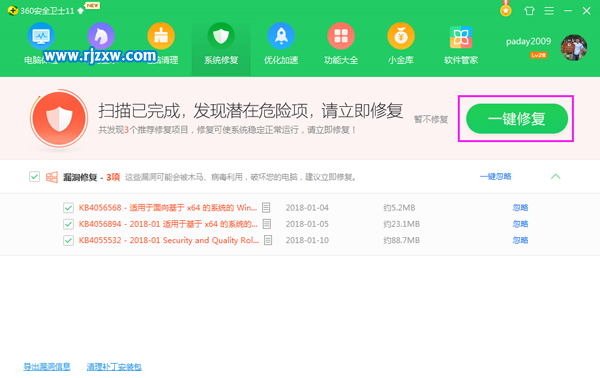
Task: Click the 清理补丁安装包 link
Action: pyautogui.click(x=114, y=367)
